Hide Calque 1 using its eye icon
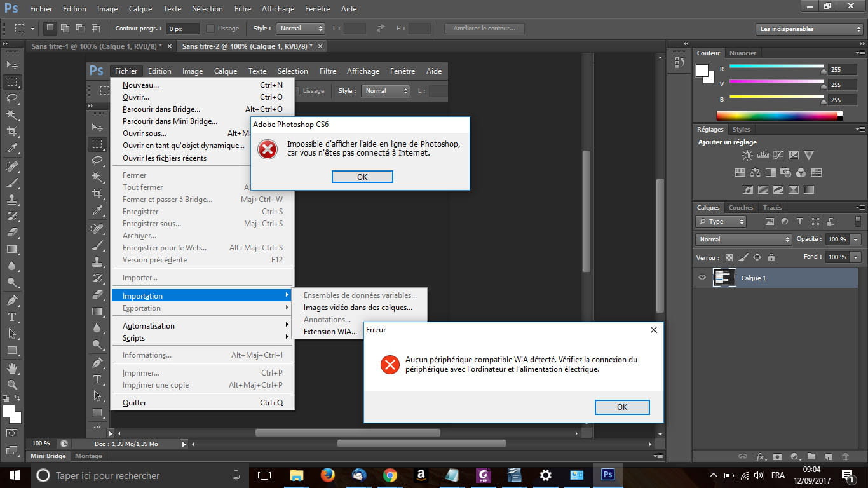The image size is (868, 488). click(702, 278)
